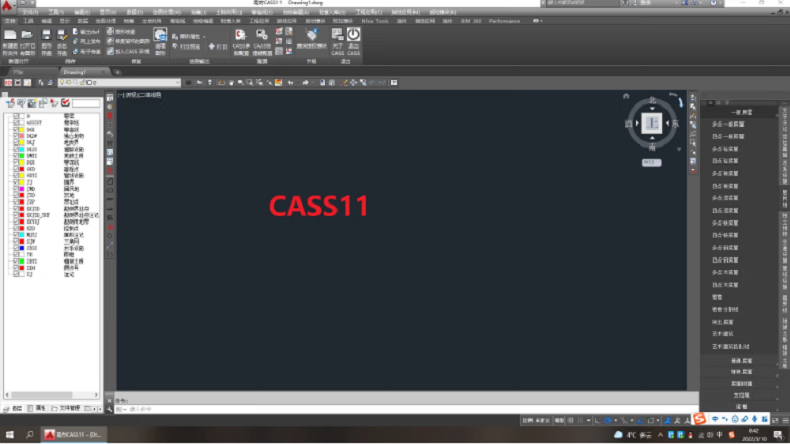The width and height of the screenshot is (790, 444).
Task: Open the Nfox Tools ribbon tab
Action: pyautogui.click(x=373, y=19)
